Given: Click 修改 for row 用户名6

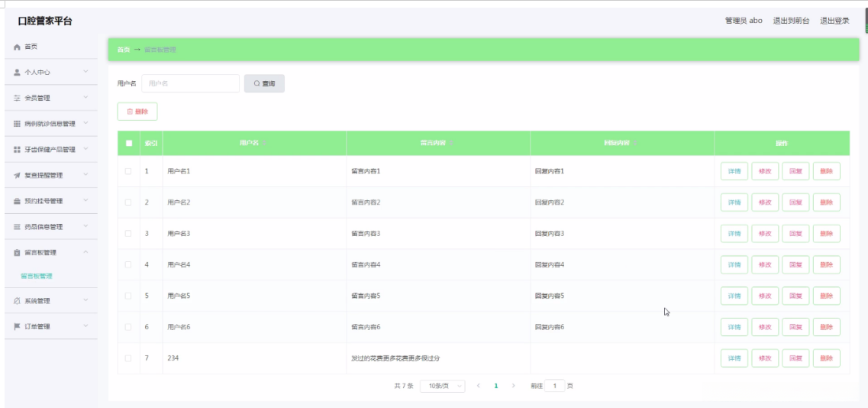Looking at the screenshot, I should click(765, 327).
